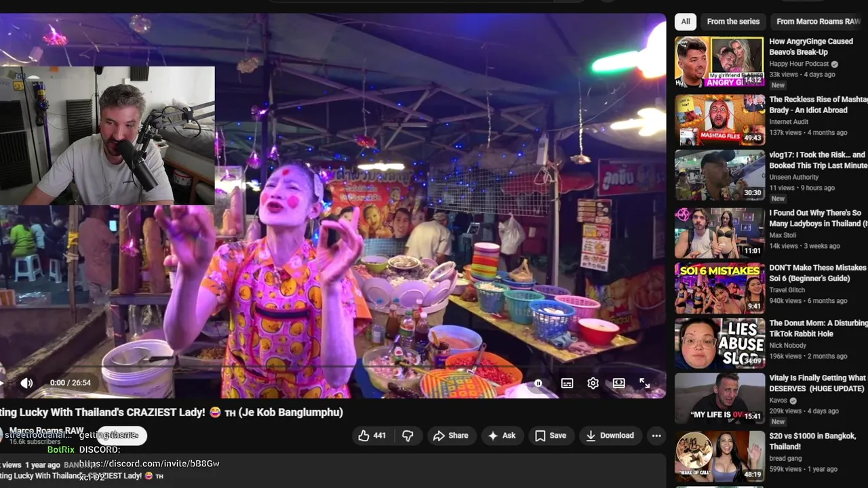Click New badge under vlog17 video
868x488 pixels.
[778, 199]
